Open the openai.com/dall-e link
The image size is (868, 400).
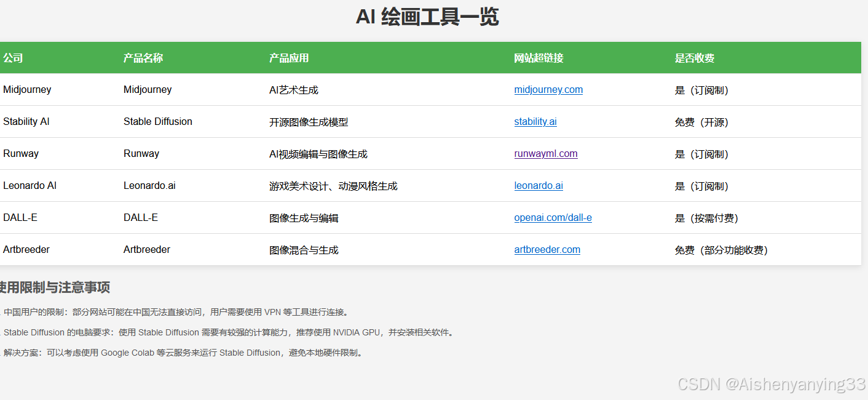(x=553, y=218)
